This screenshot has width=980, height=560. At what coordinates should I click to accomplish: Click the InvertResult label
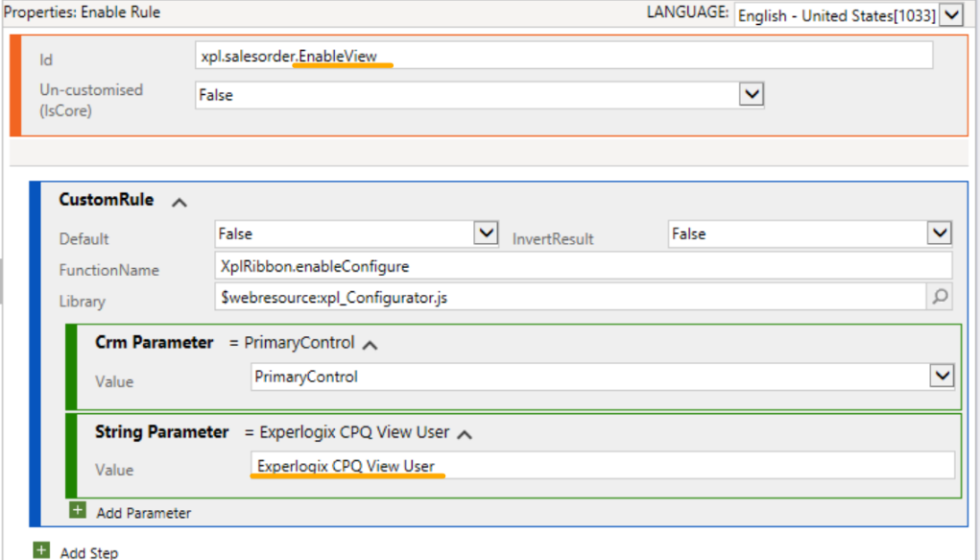pos(553,239)
